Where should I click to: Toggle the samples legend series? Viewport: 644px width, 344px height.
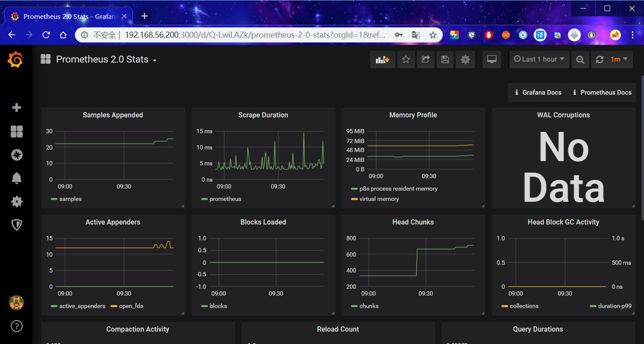coord(70,199)
